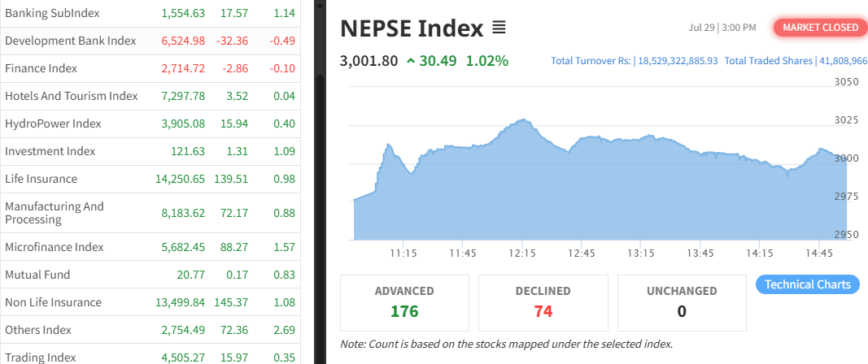The image size is (868, 364).
Task: Choose Manufacturing And Processing index
Action: click(x=150, y=213)
